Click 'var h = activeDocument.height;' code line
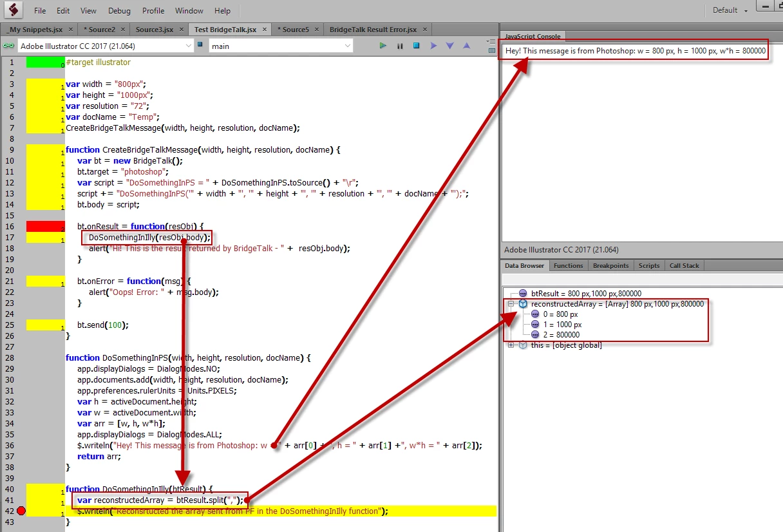The image size is (783, 532). pos(137,401)
